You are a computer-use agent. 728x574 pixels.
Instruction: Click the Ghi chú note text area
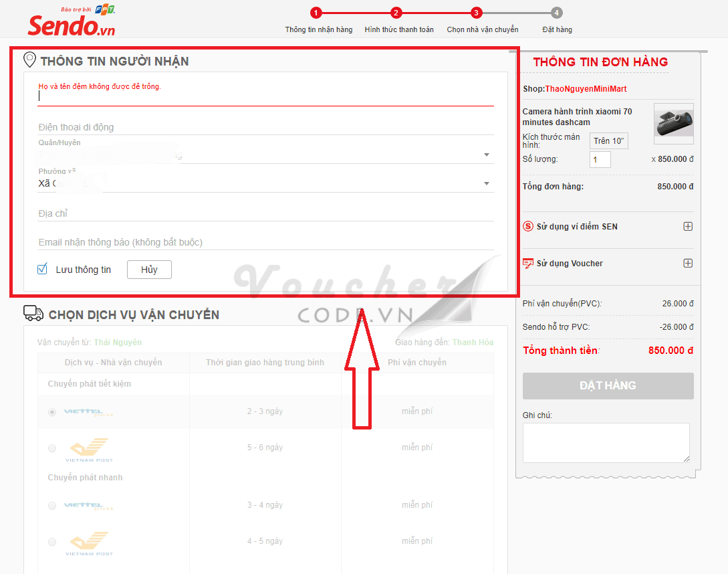pos(606,442)
